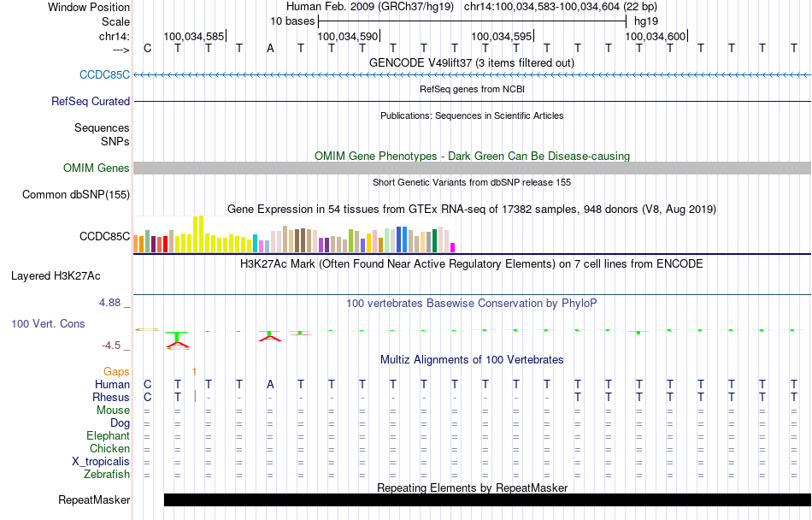Viewport: 812px width, 520px height.
Task: Click the OMIM Genes track label
Action: [97, 168]
